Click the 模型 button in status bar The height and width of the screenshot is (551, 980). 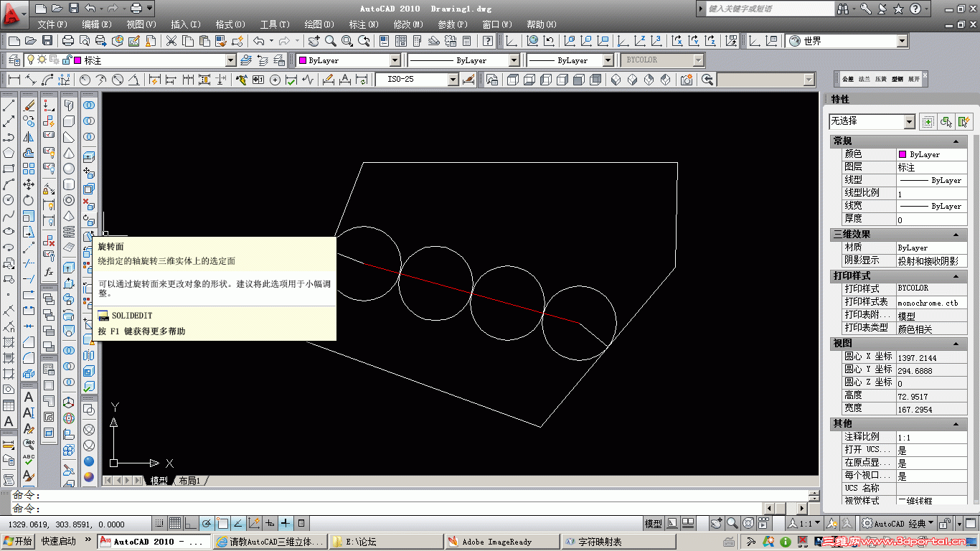(x=653, y=523)
